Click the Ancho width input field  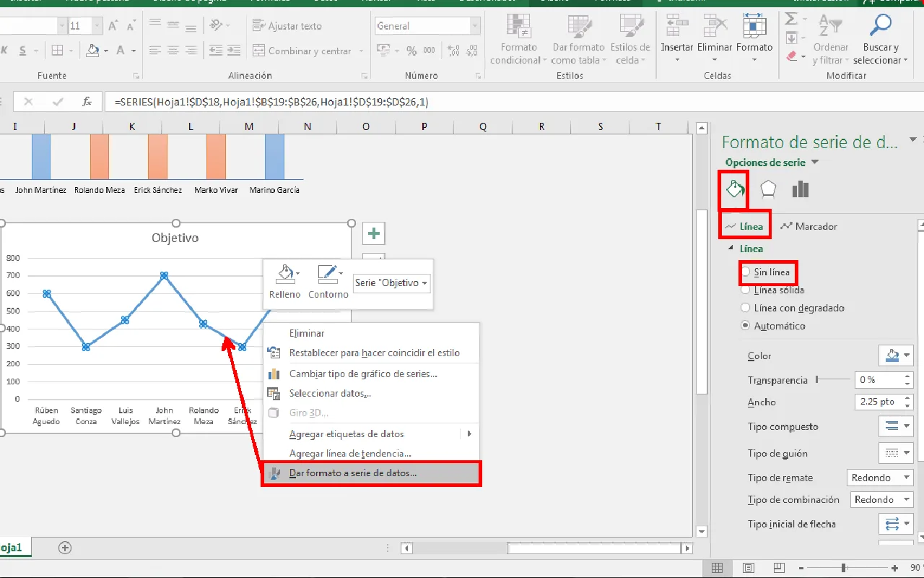878,402
